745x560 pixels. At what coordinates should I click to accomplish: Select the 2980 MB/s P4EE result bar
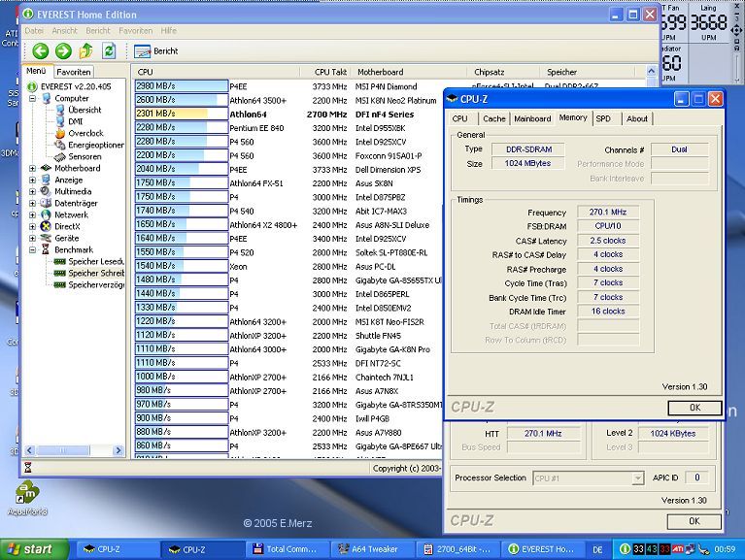182,86
